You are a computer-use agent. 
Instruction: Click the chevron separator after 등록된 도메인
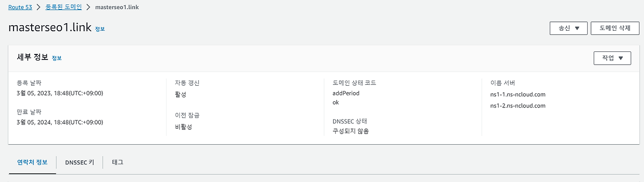[88, 8]
